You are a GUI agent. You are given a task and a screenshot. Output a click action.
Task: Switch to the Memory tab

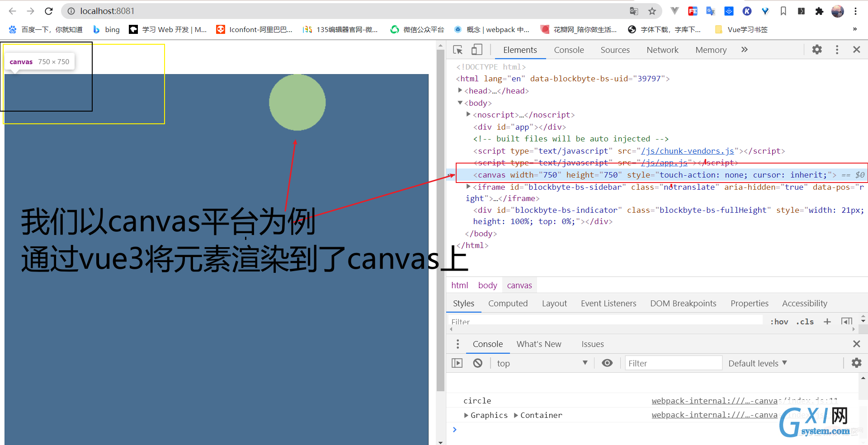(711, 50)
